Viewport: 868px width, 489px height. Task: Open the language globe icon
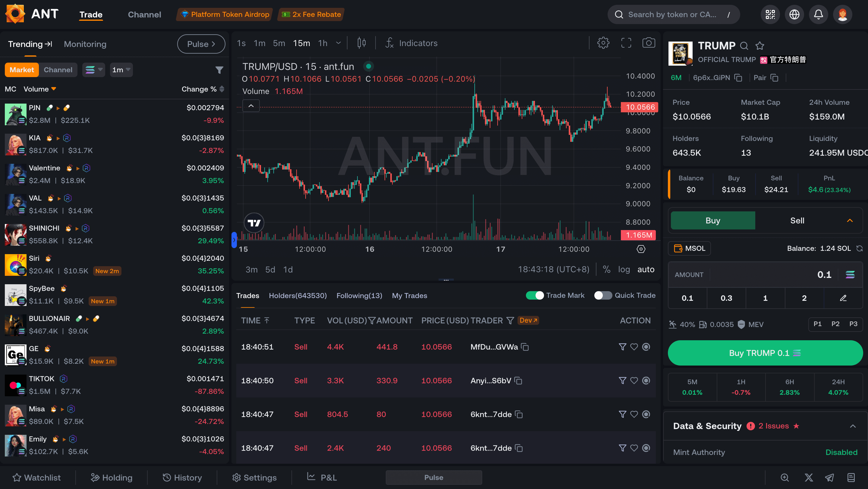pyautogui.click(x=794, y=14)
